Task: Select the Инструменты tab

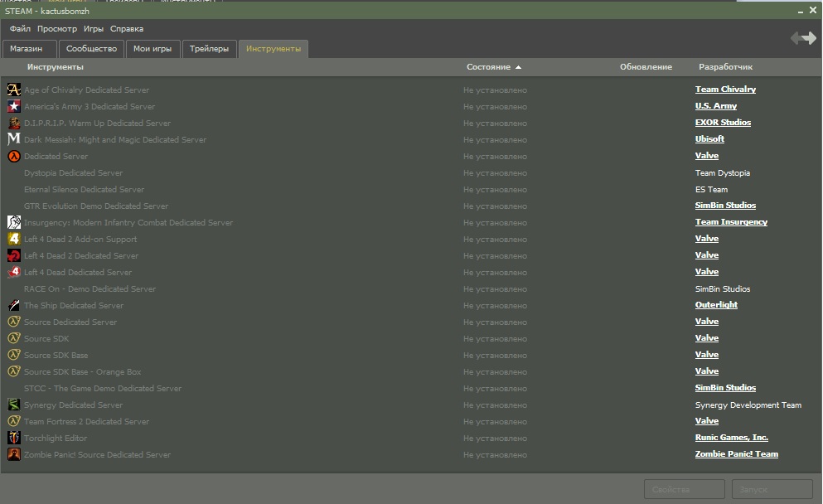Action: [274, 49]
